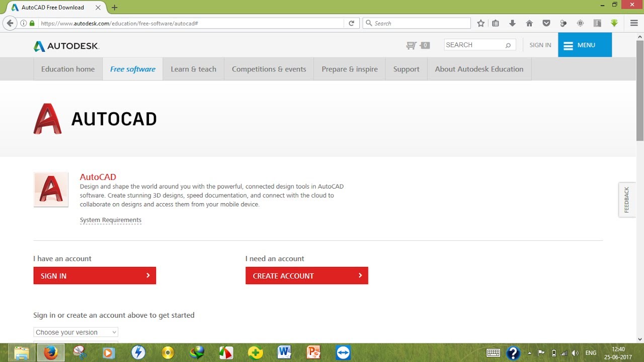The height and width of the screenshot is (362, 644).
Task: Open Microsoft Word from the taskbar
Action: click(x=284, y=353)
